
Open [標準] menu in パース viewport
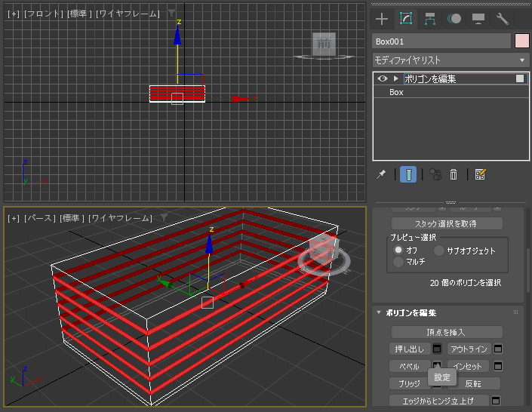[x=72, y=218]
